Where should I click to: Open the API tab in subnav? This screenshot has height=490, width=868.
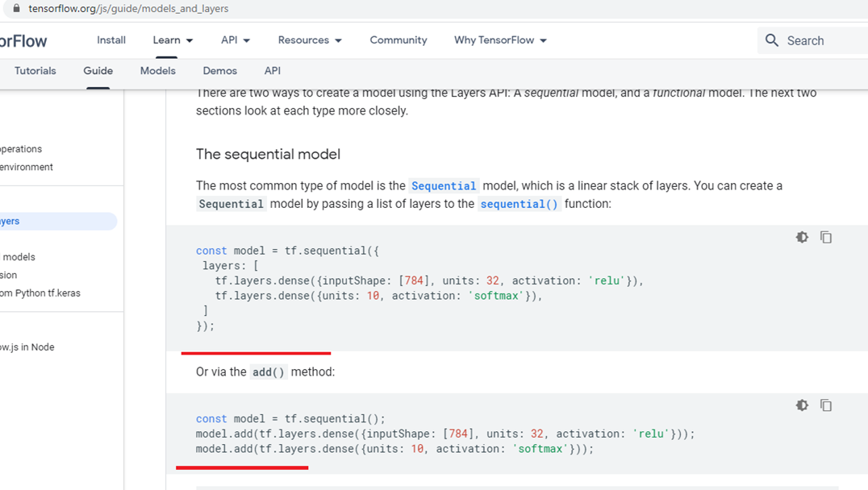coord(273,71)
